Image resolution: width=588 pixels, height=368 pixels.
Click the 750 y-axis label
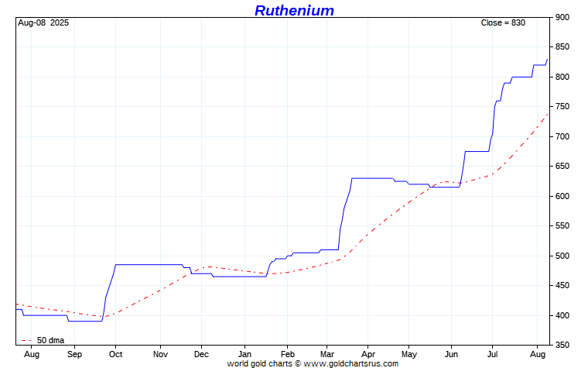(562, 107)
